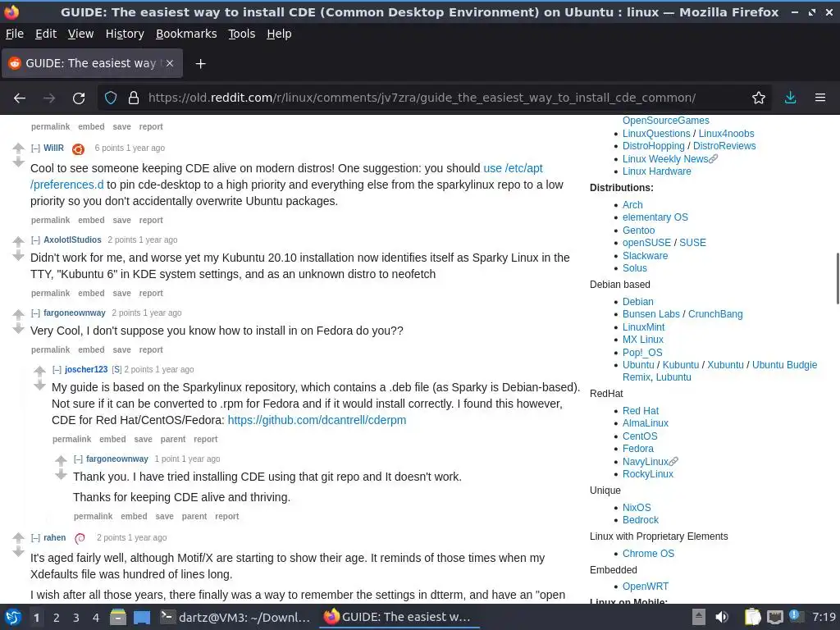Collapse AxolotlStudios' comment thread
840x630 pixels.
[35, 240]
